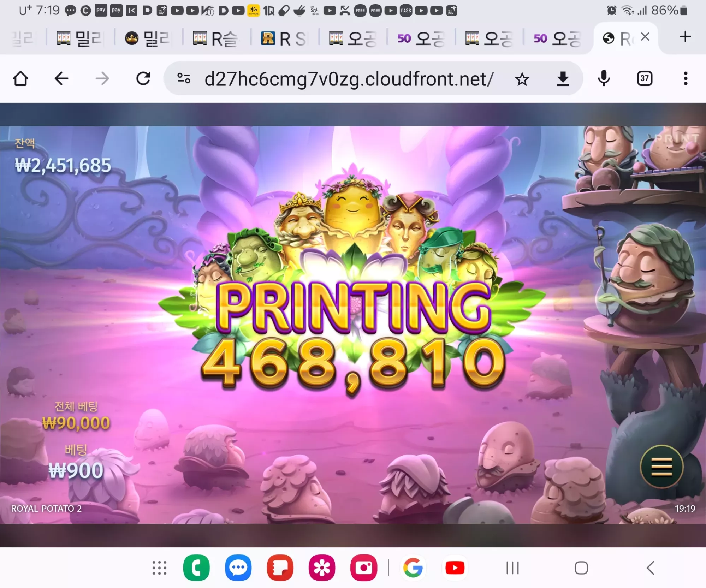Image resolution: width=706 pixels, height=588 pixels.
Task: Click the 잔액 balance label
Action: (25, 143)
